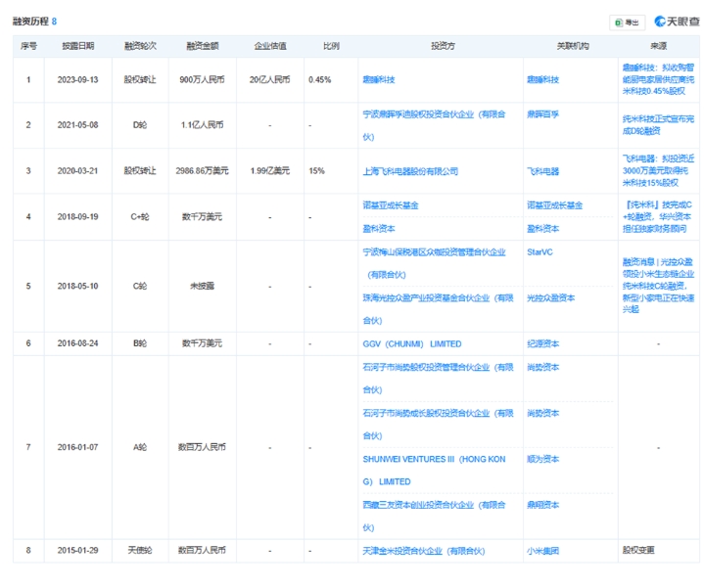This screenshot has width=704, height=588.
Task: Open related institution 纪源资本
Action: click(542, 344)
